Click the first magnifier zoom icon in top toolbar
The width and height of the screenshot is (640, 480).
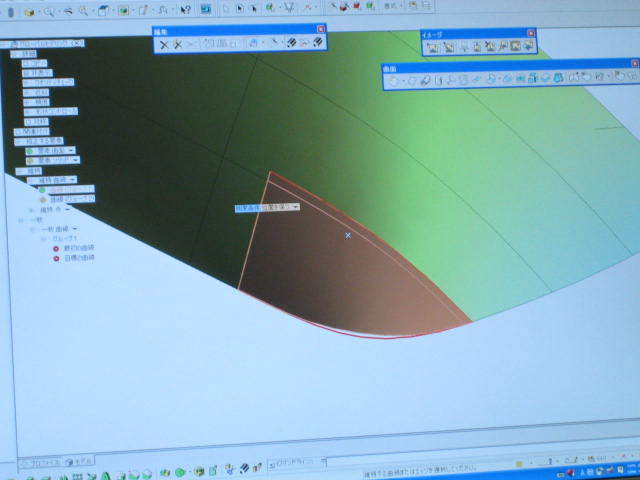click(49, 12)
